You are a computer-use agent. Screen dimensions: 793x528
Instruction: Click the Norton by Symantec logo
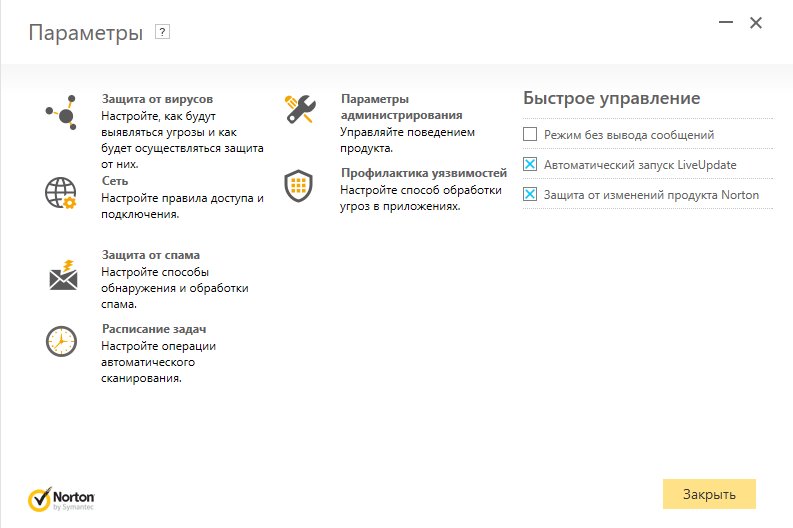click(61, 499)
